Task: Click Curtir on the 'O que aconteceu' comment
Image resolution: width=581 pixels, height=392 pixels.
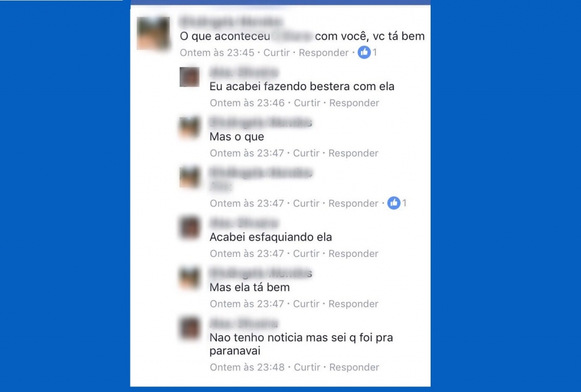Action: coord(276,53)
